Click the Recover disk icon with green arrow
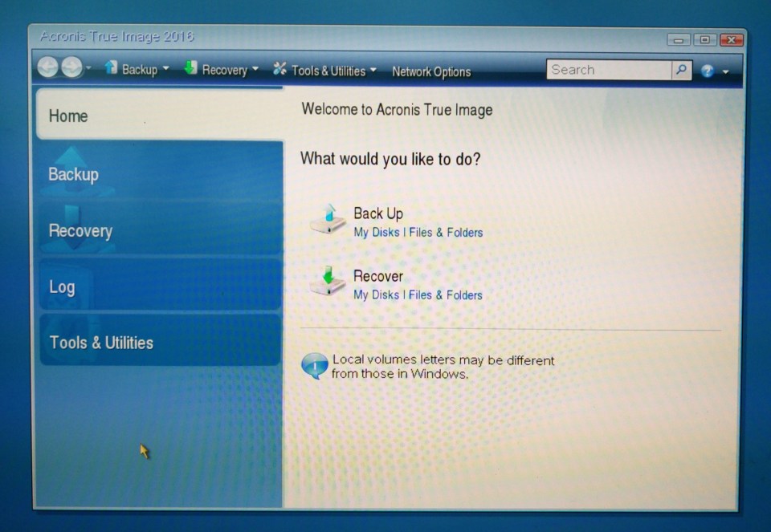 click(328, 282)
